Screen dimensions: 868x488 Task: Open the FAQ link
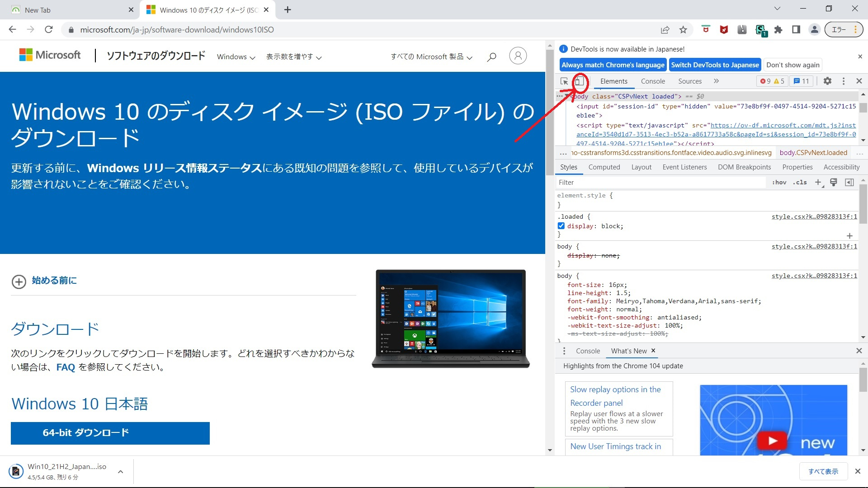(x=66, y=367)
